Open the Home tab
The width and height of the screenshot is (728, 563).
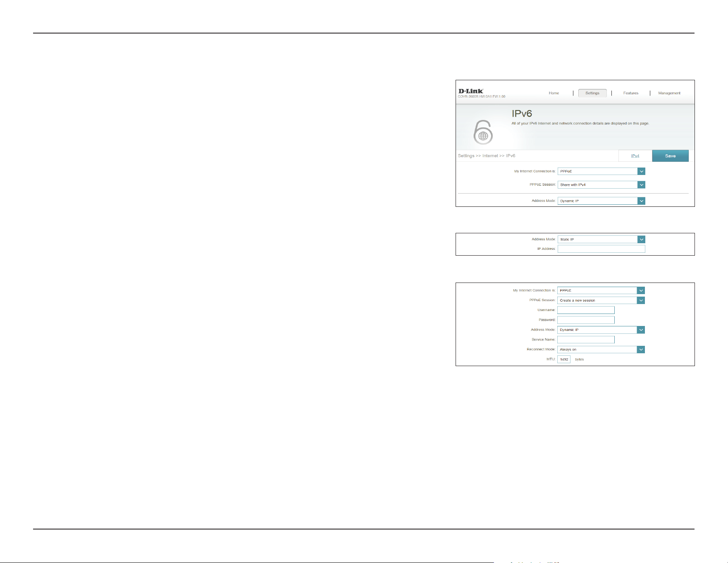click(x=554, y=93)
